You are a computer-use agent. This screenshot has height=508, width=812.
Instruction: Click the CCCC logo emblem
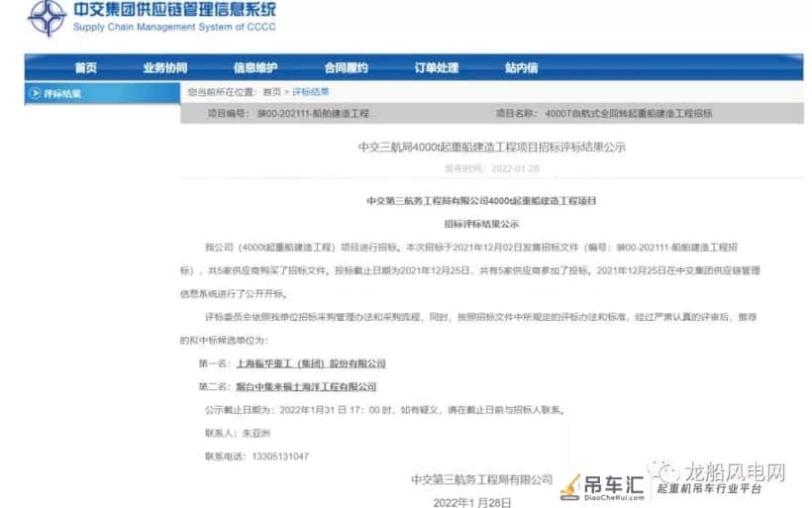pyautogui.click(x=48, y=17)
